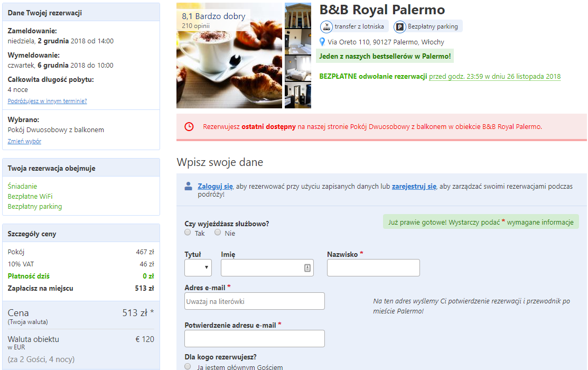Click the 210 opinii review count
Image resolution: width=588 pixels, height=370 pixels.
tap(196, 26)
